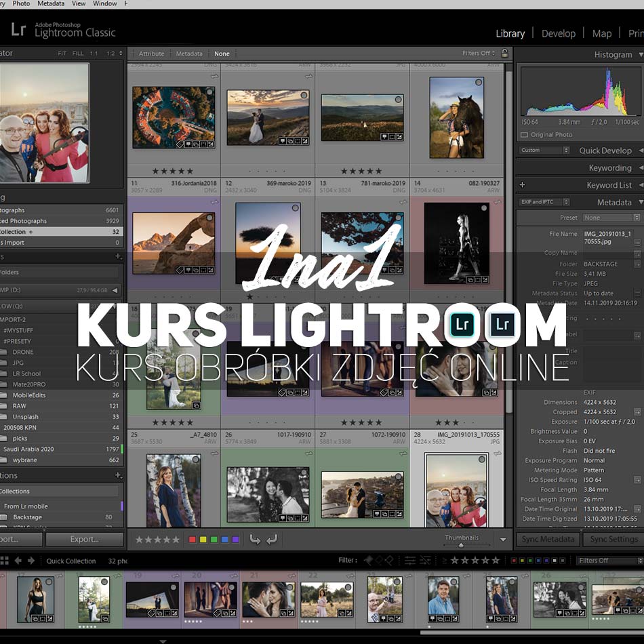Switch to grid view from the filmstrip bar
Screen dimensions: 644x644
[x=4, y=561]
